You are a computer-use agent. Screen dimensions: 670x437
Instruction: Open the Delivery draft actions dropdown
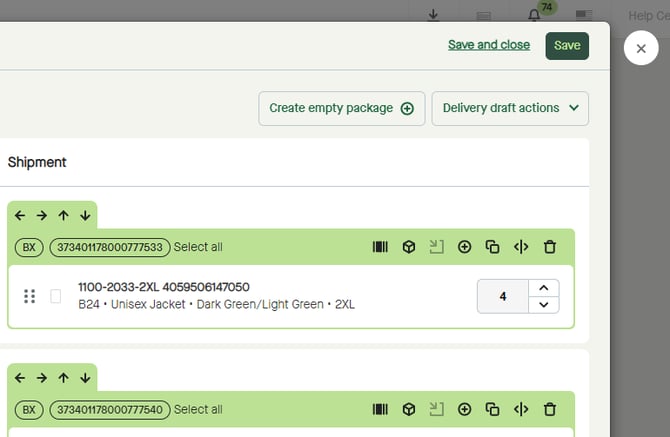point(510,108)
